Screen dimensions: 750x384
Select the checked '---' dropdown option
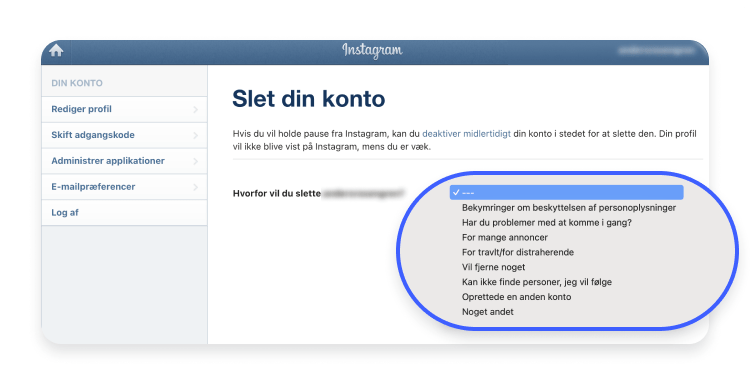click(x=566, y=192)
